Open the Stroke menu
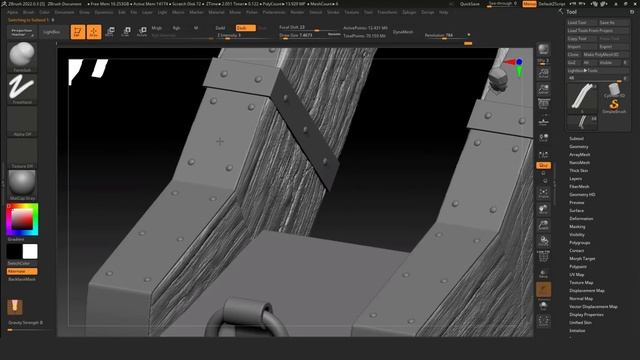Viewport: 640px width, 360px height. click(x=333, y=12)
